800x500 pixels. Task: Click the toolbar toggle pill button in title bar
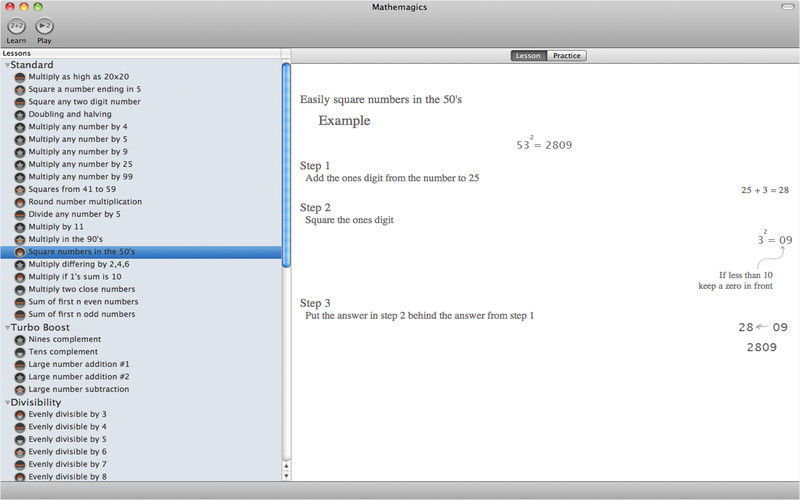pyautogui.click(x=788, y=7)
